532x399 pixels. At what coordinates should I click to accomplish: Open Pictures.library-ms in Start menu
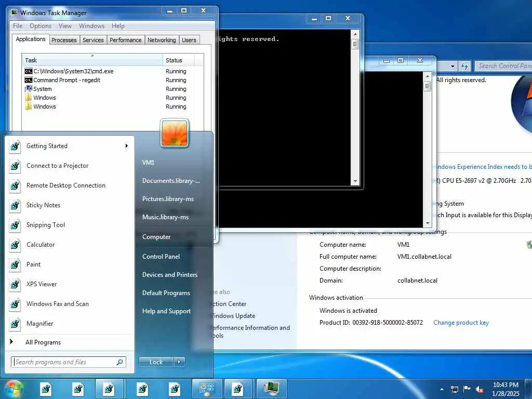click(168, 199)
